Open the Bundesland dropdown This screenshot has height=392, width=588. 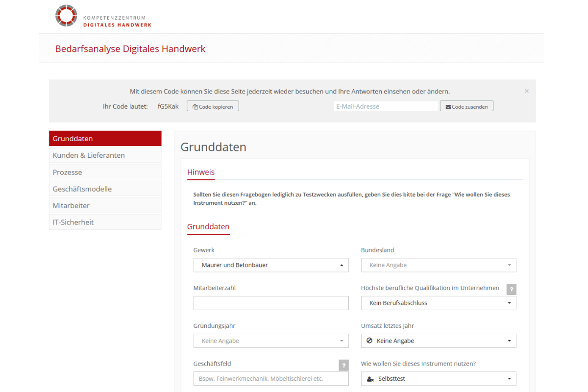tap(439, 265)
